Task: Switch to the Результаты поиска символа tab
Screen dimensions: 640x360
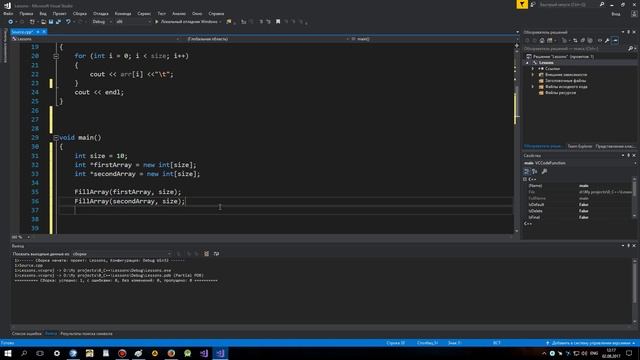Action: [86, 333]
